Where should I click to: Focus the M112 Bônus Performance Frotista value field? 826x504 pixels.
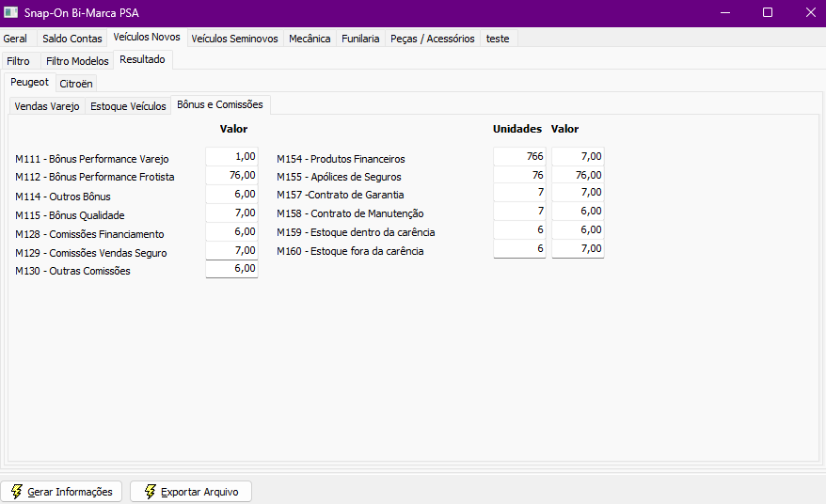click(231, 175)
